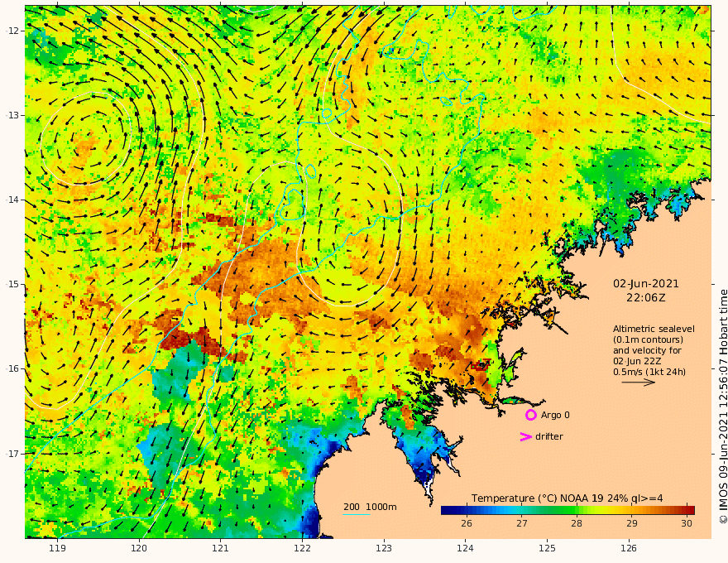Click the "0.5m/s (1kt 24h)" label
Image resolution: width=728 pixels, height=563 pixels.
649,372
